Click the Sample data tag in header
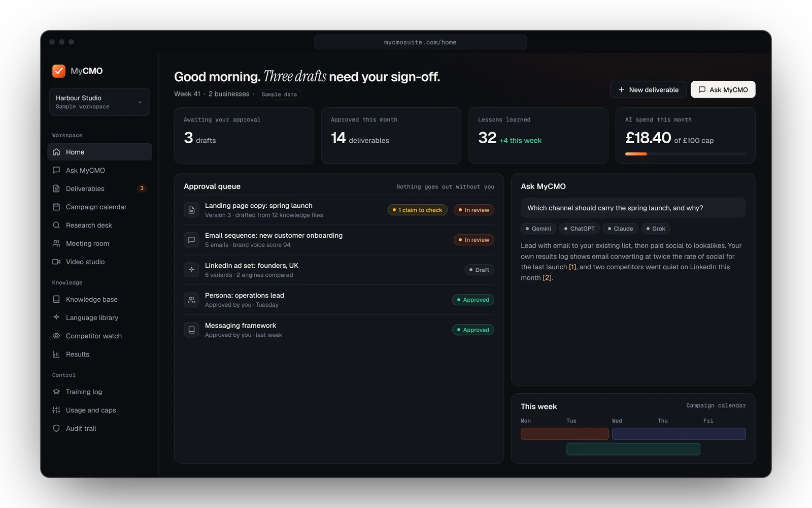The image size is (812, 508). (279, 94)
